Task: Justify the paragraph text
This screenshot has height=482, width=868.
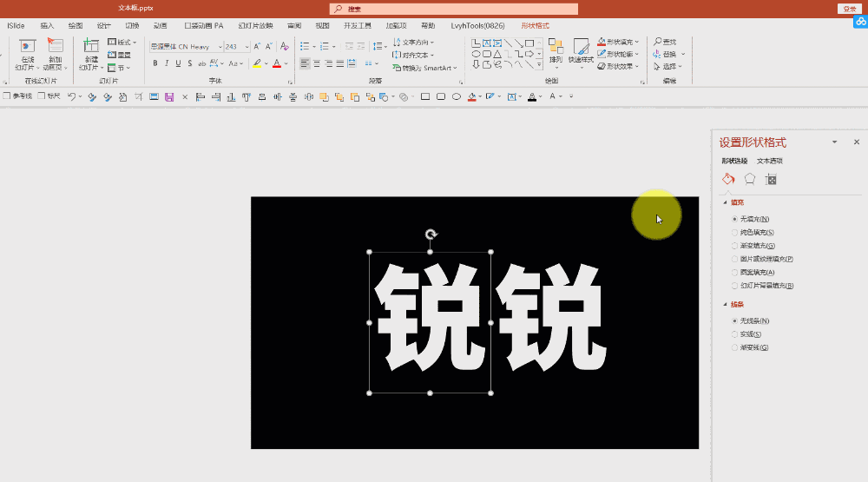Action: (x=340, y=63)
